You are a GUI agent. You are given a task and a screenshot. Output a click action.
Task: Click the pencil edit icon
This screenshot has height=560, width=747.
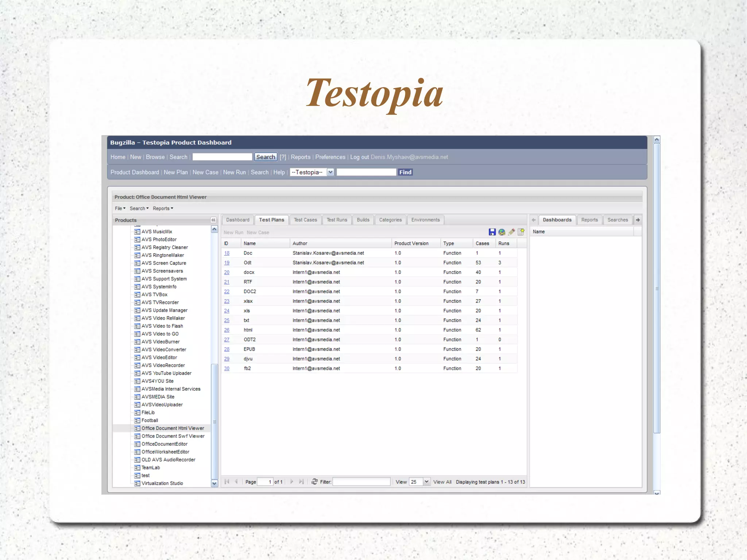[x=511, y=232]
